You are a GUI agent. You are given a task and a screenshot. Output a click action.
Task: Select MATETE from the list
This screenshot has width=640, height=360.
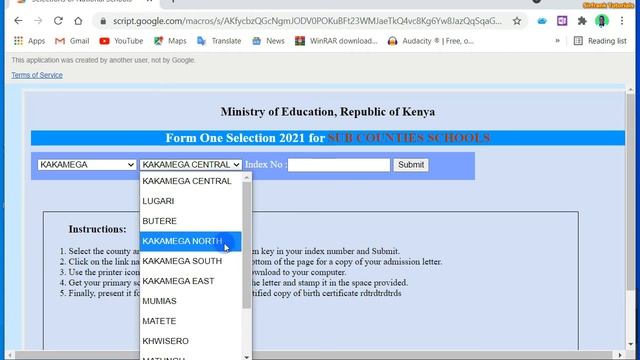(x=191, y=321)
